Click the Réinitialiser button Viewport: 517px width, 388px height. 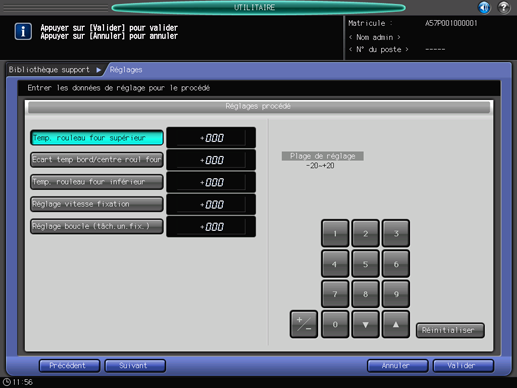(450, 330)
